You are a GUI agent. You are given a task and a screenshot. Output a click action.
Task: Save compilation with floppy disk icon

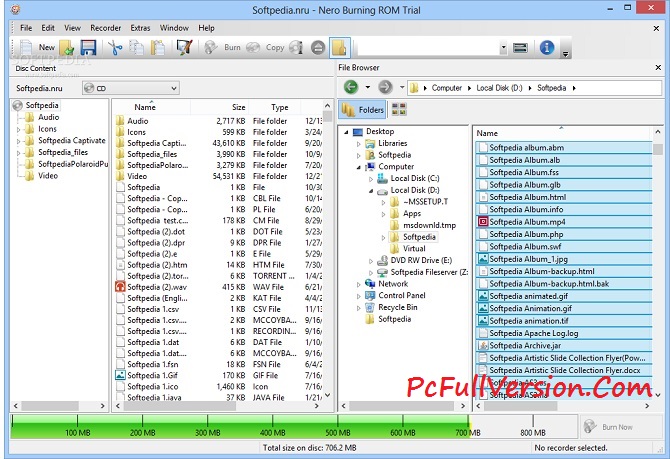[88, 47]
